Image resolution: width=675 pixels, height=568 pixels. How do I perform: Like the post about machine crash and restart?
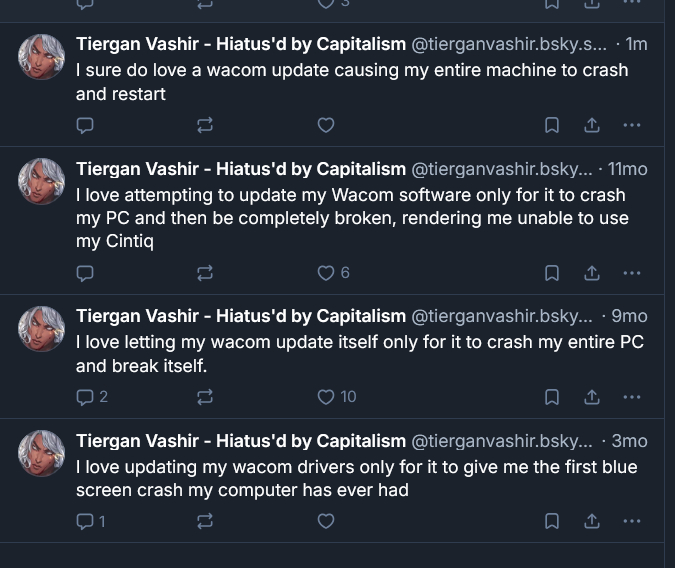point(325,125)
